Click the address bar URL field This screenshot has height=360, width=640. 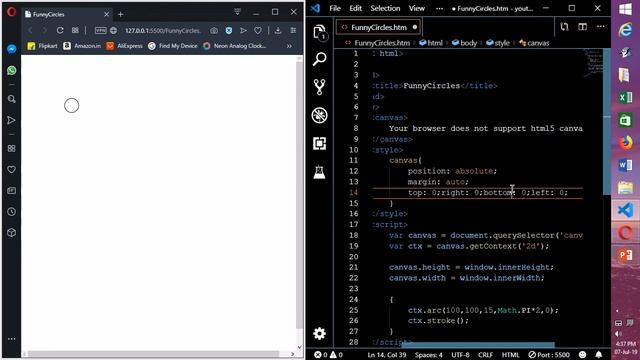[x=163, y=30]
